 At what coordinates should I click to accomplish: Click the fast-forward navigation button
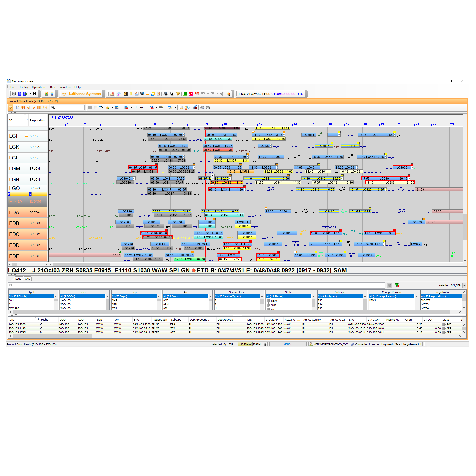pos(39,107)
